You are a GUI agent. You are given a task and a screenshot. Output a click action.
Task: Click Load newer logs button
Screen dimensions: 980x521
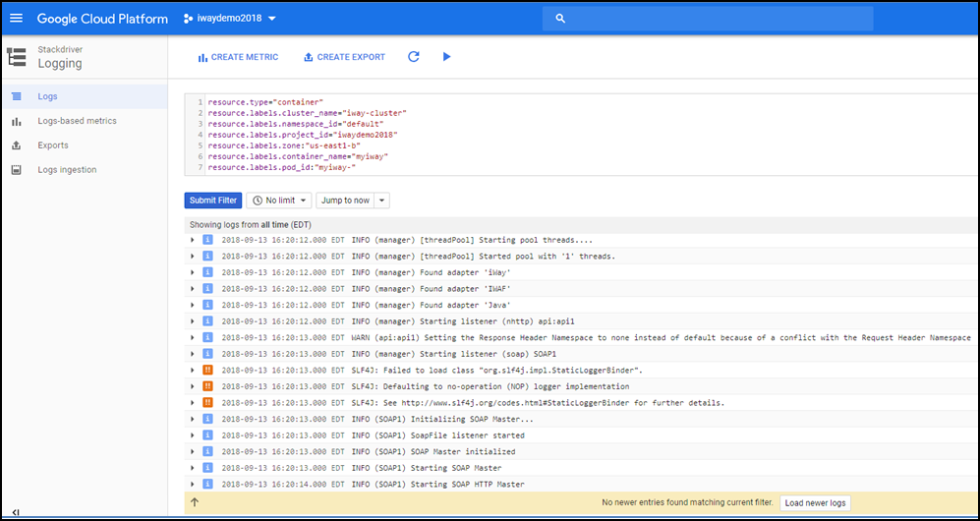click(815, 503)
